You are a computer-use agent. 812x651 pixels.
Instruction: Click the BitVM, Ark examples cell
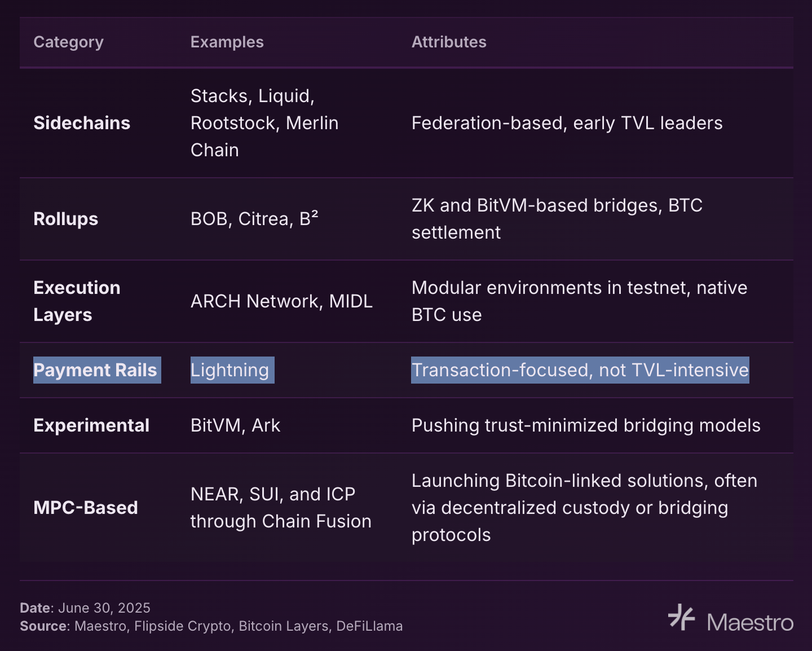tap(235, 425)
